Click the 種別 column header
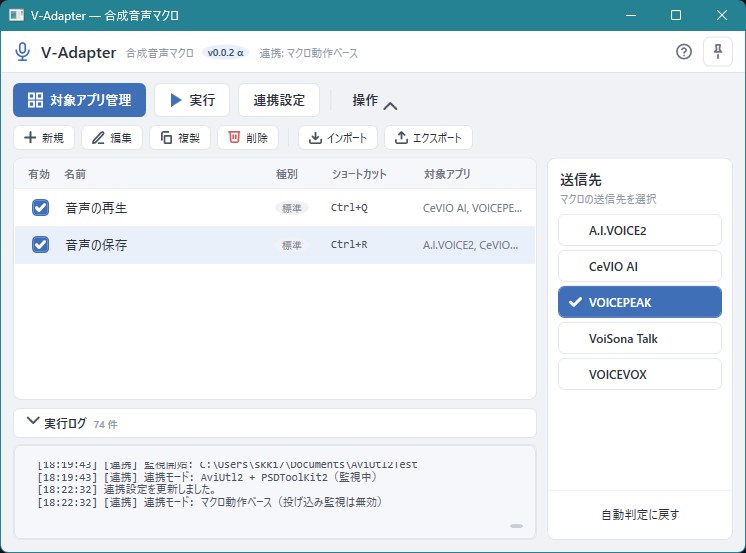Viewport: 746px width, 553px height. (287, 174)
